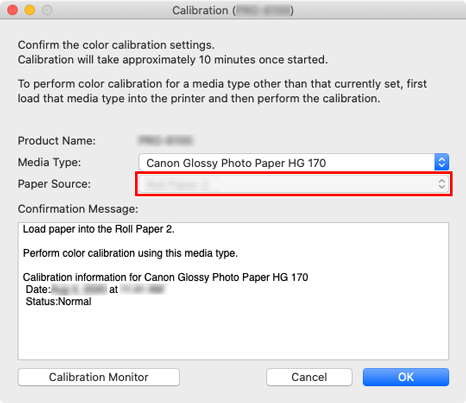The image size is (466, 403).
Task: Click the blue arrows of Media Type dropdown
Action: [442, 162]
